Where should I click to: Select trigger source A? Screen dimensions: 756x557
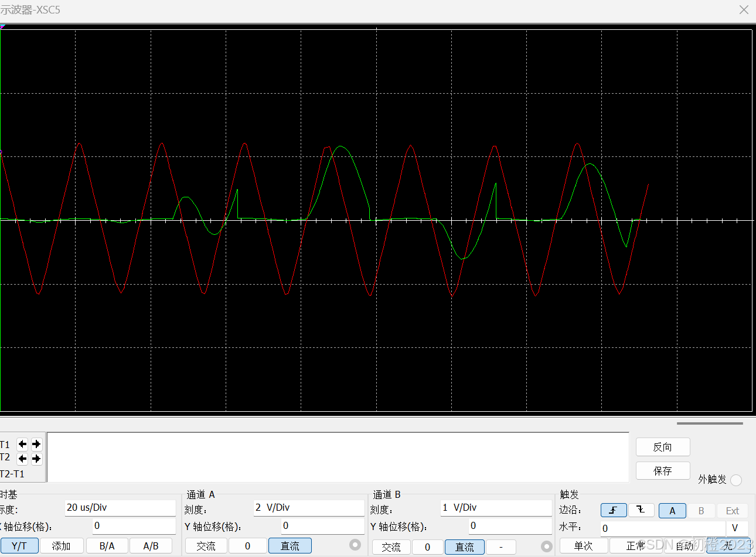pyautogui.click(x=672, y=511)
